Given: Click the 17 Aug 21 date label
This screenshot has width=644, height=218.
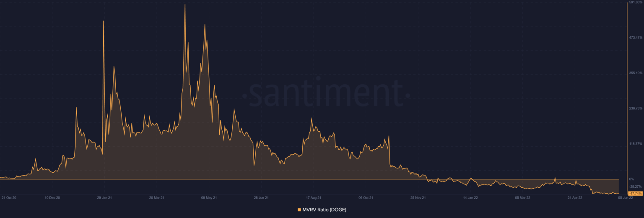Looking at the screenshot, I should tap(313, 197).
